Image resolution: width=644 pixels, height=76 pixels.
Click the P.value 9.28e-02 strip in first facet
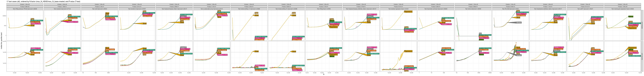(25, 7)
